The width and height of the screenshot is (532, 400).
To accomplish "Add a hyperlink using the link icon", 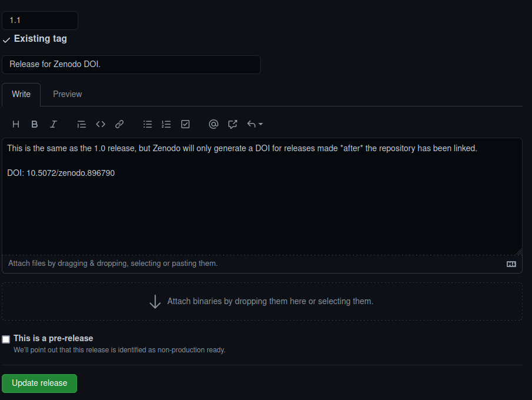I will pos(119,124).
